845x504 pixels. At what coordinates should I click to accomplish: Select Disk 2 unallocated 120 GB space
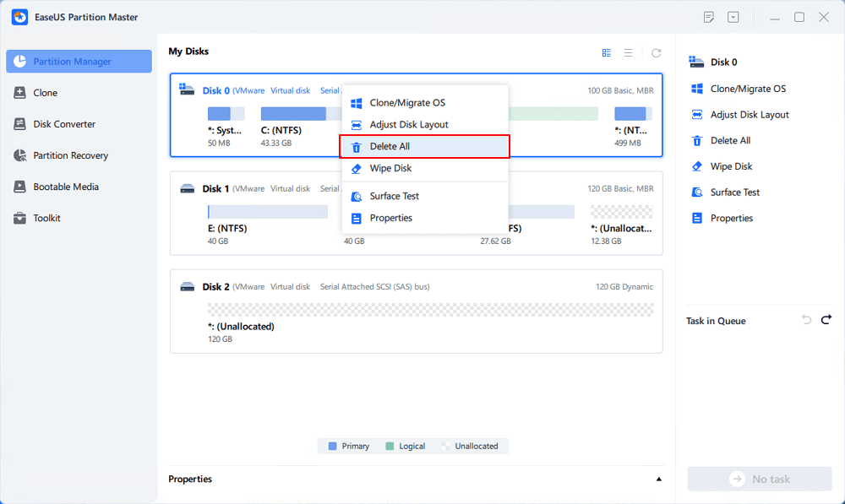pos(430,310)
